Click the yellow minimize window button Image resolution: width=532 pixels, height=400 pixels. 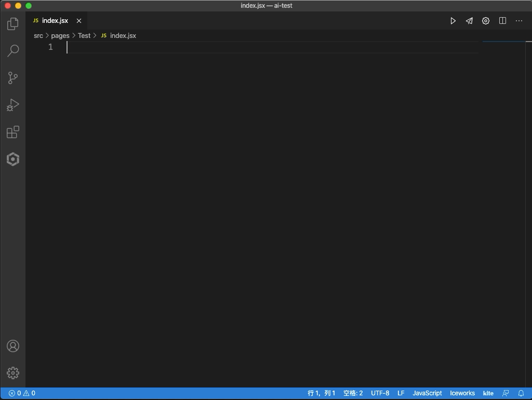tap(18, 6)
